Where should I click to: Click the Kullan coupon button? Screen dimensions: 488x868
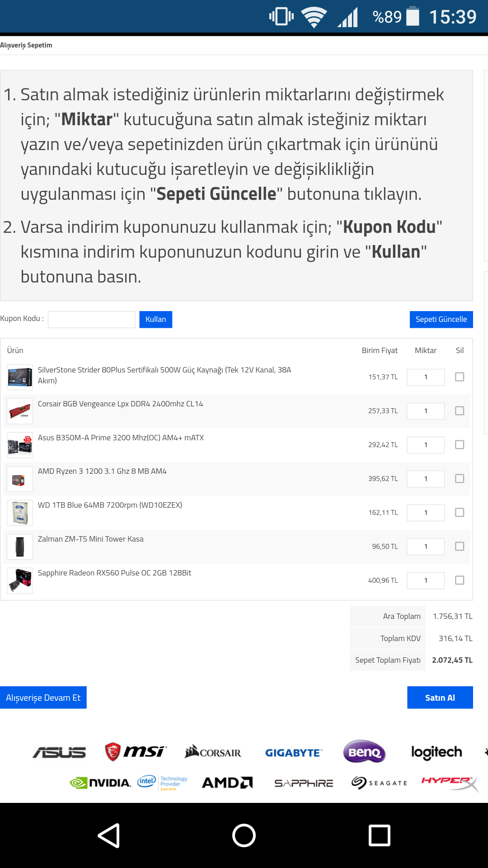click(155, 319)
